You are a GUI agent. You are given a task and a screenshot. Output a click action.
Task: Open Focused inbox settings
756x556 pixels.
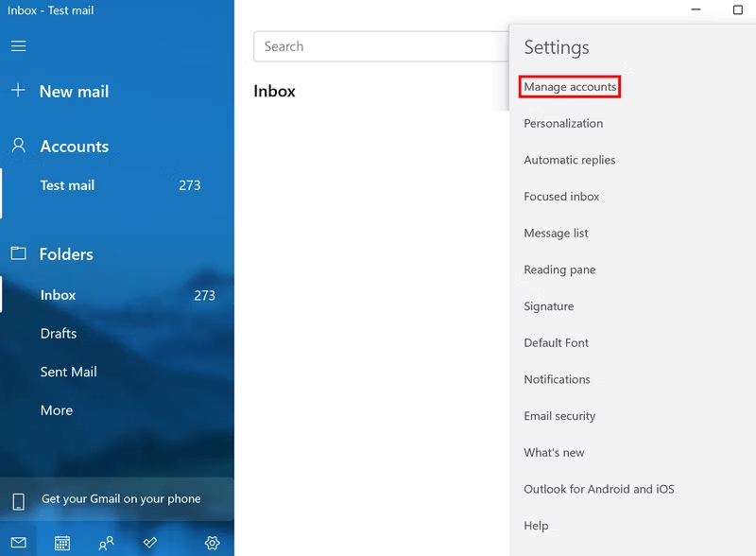click(561, 197)
